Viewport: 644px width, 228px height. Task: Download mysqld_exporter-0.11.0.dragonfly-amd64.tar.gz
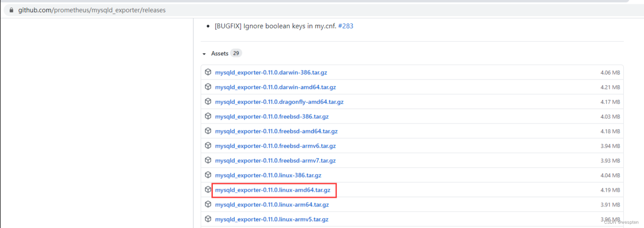coord(279,102)
